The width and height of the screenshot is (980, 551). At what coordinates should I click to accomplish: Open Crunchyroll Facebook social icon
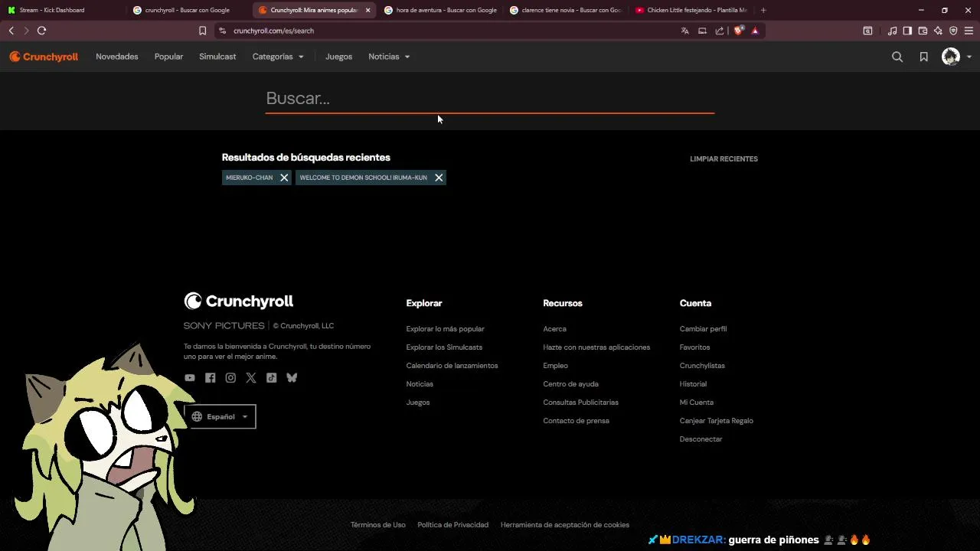coord(210,377)
